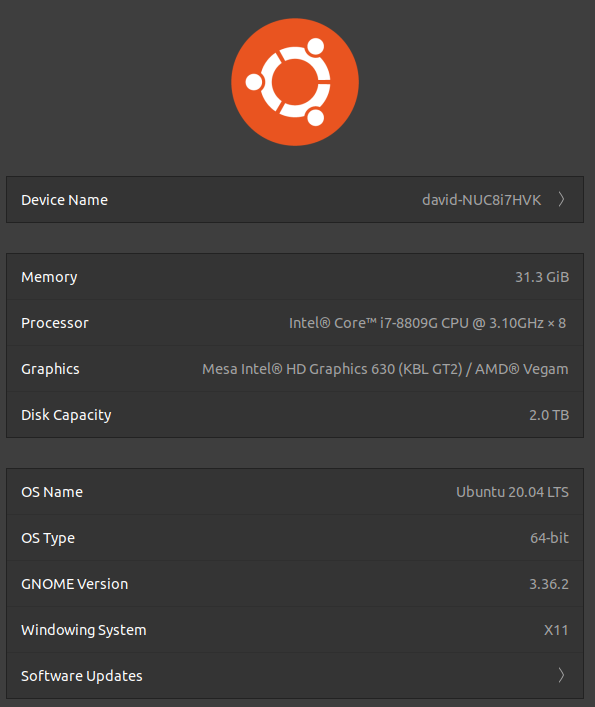Select the Device Name row label
This screenshot has height=707, width=595.
(x=64, y=200)
